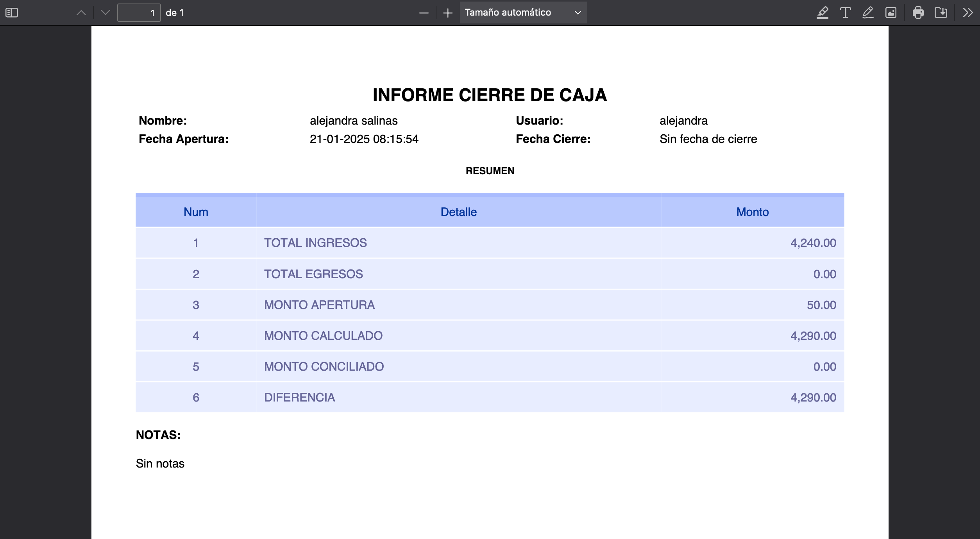The height and width of the screenshot is (539, 980).
Task: Save the PDF with download icon
Action: (x=941, y=13)
